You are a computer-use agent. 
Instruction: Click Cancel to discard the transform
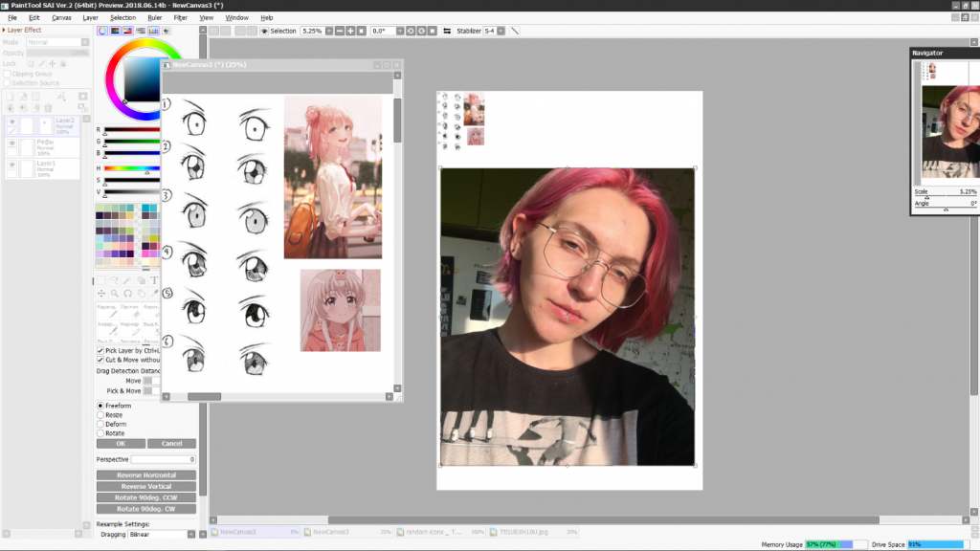[172, 444]
